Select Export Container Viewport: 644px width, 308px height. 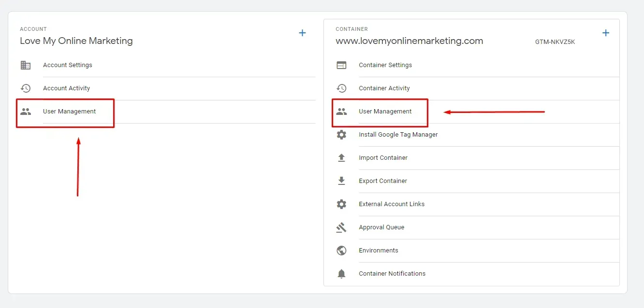[383, 181]
